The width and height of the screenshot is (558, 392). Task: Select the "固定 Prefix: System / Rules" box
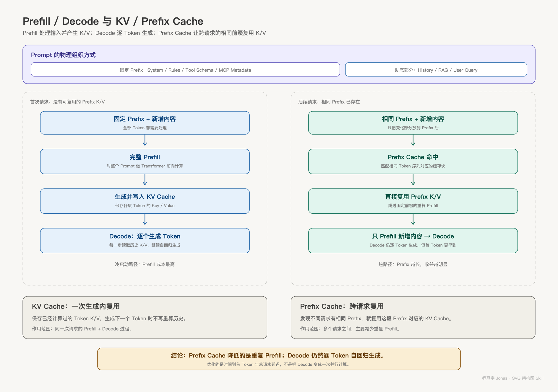click(x=185, y=70)
